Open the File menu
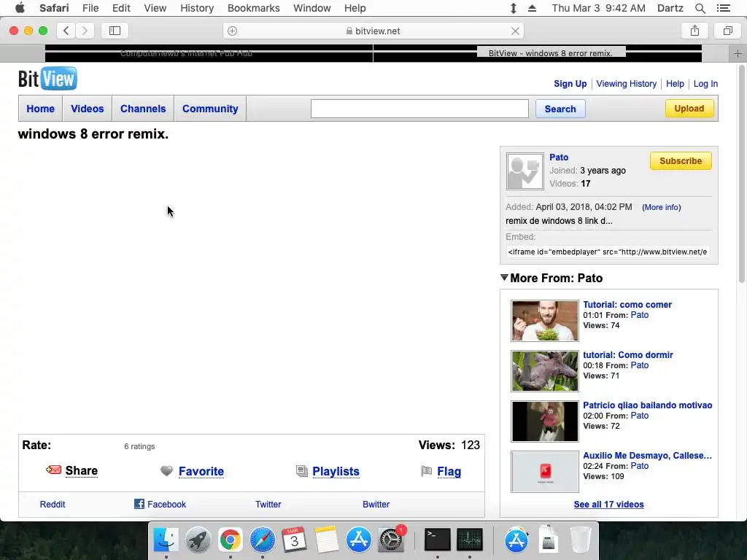Image resolution: width=747 pixels, height=560 pixels. pyautogui.click(x=90, y=8)
